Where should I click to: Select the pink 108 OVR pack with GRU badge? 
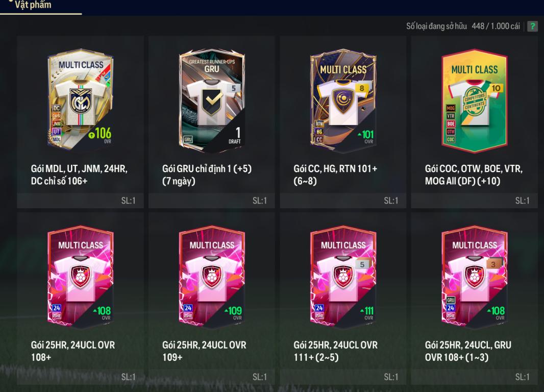474,277
